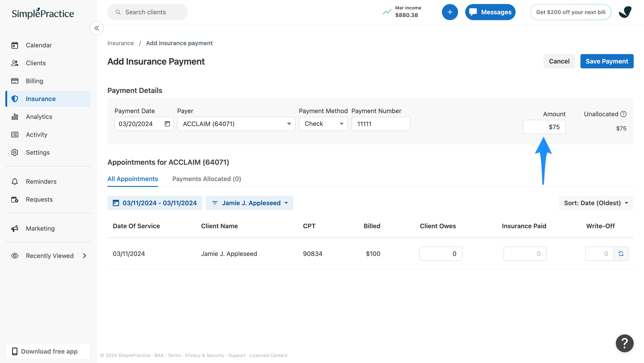Click the Terms footer link
Image resolution: width=644 pixels, height=363 pixels.
click(x=174, y=355)
